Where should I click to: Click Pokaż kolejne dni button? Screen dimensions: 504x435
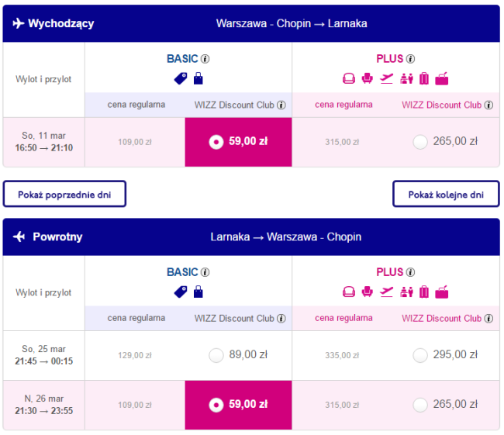click(446, 194)
